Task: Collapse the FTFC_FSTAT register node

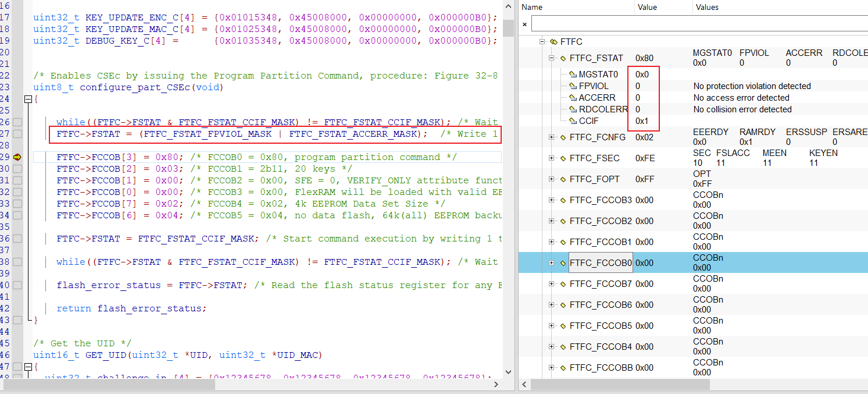Action: tap(552, 58)
